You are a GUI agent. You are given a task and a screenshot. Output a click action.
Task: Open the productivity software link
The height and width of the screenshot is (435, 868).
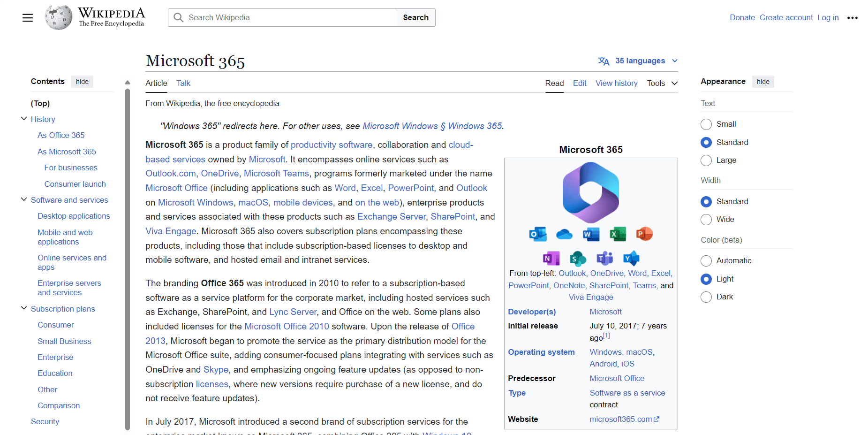click(332, 145)
